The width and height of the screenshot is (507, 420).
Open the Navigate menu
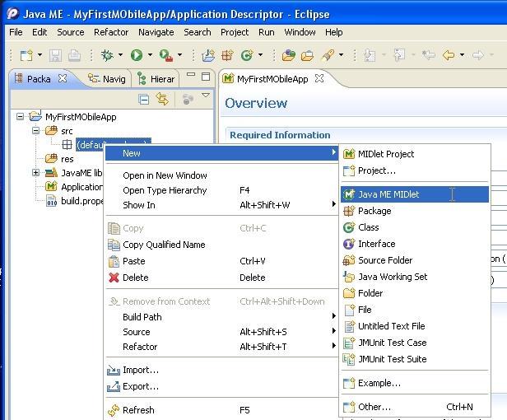[x=156, y=32]
